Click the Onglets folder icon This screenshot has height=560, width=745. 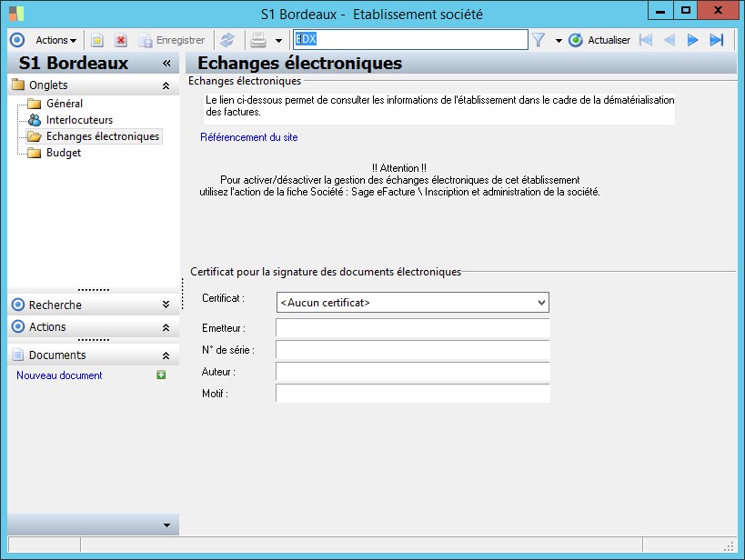[18, 85]
